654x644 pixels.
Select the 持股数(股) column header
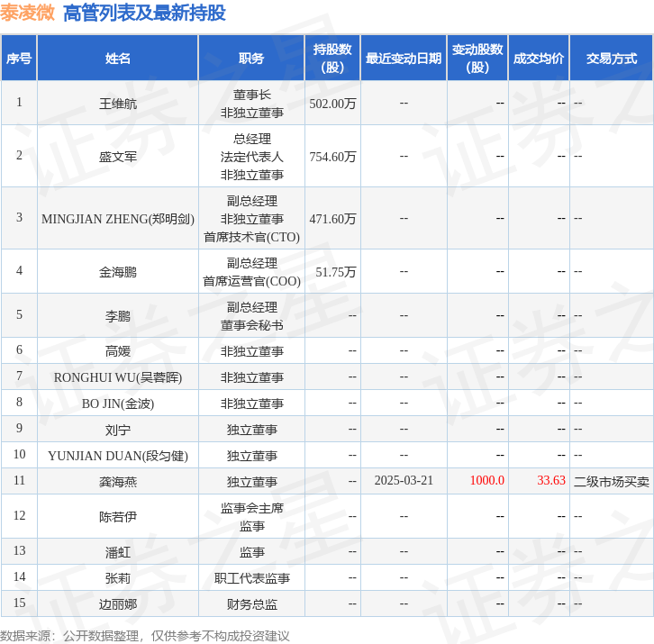(332, 58)
